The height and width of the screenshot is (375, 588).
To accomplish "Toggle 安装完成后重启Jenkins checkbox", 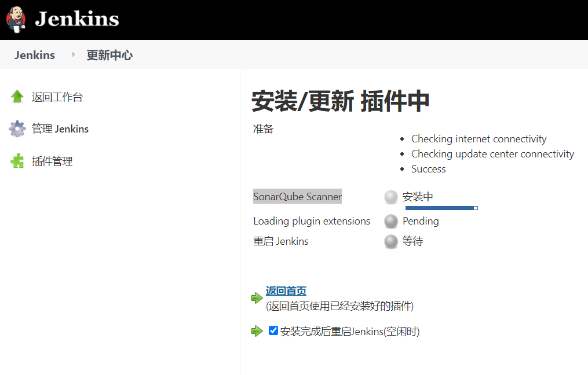I will coord(273,330).
